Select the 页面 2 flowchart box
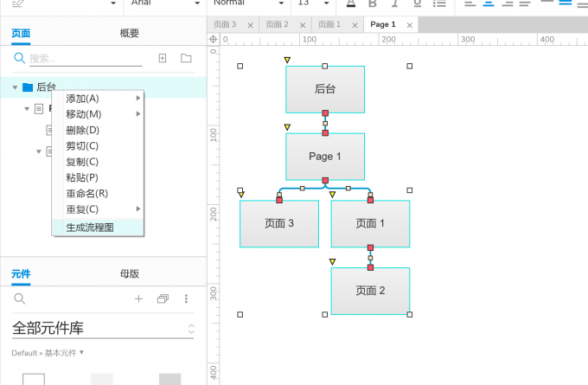The width and height of the screenshot is (588, 385). [370, 291]
